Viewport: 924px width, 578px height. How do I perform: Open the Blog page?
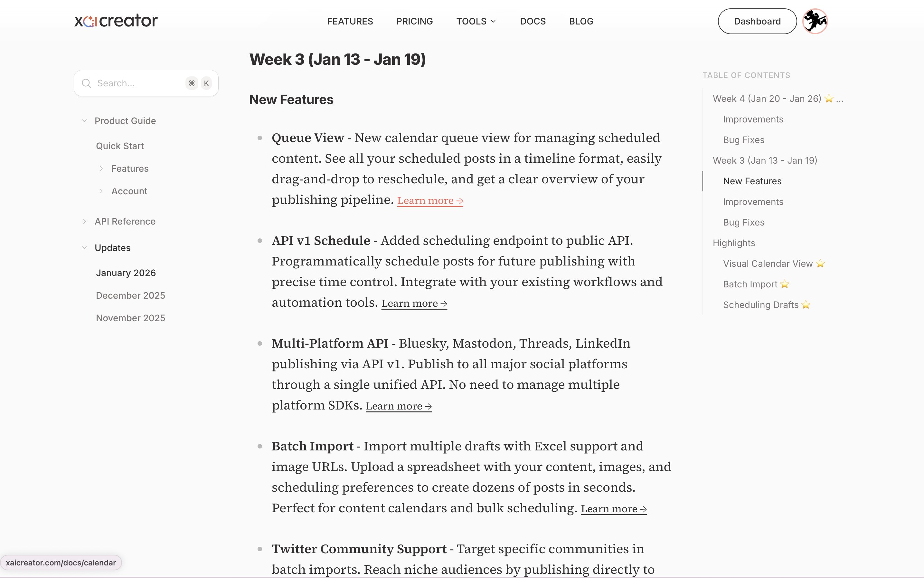coord(581,21)
